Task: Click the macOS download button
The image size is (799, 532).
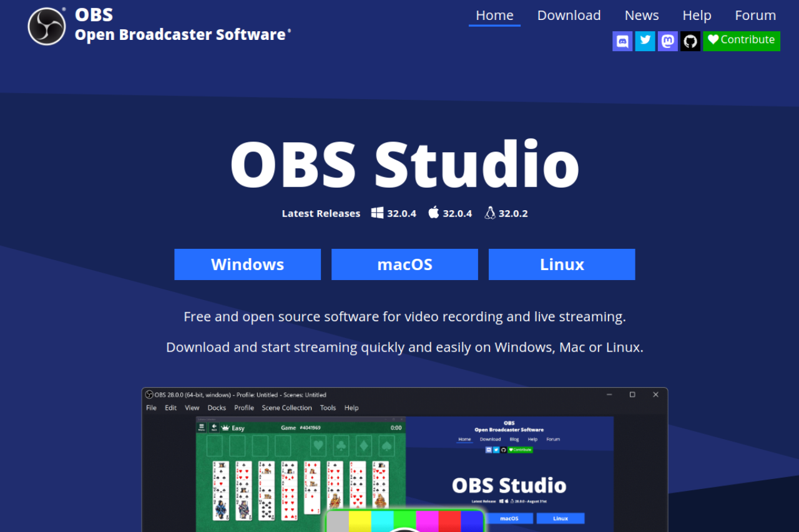Action: tap(404, 264)
